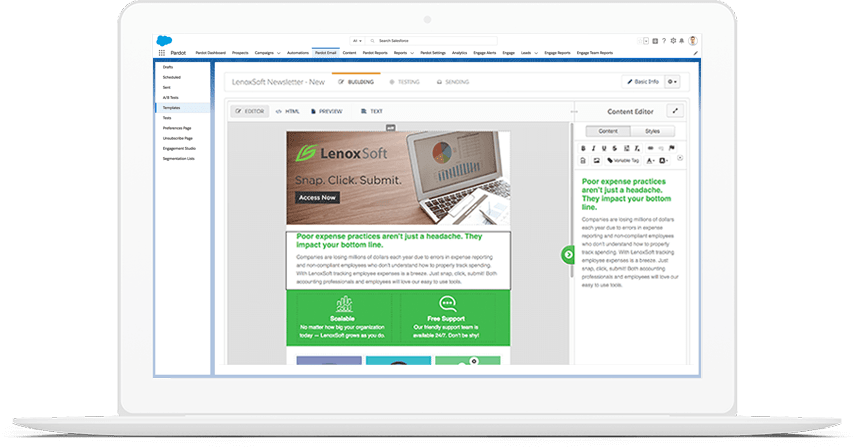The width and height of the screenshot is (857, 447).
Task: Click the Basic Info button
Action: pyautogui.click(x=643, y=82)
